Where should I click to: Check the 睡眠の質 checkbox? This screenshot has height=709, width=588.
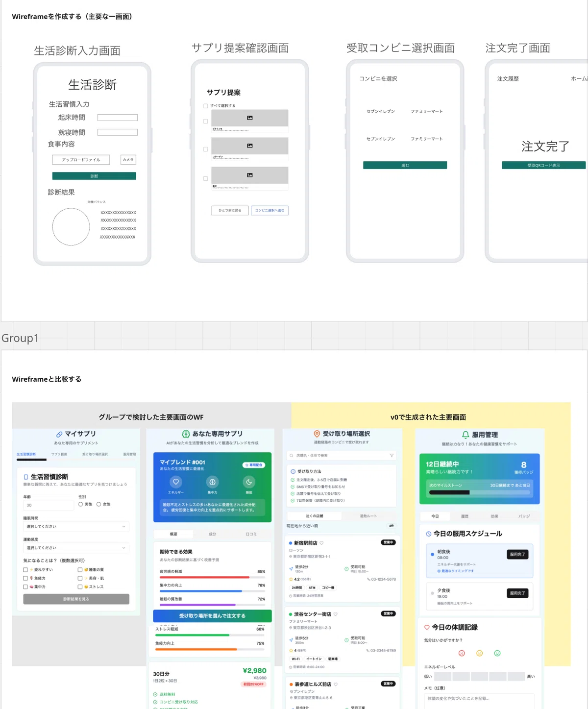click(80, 570)
